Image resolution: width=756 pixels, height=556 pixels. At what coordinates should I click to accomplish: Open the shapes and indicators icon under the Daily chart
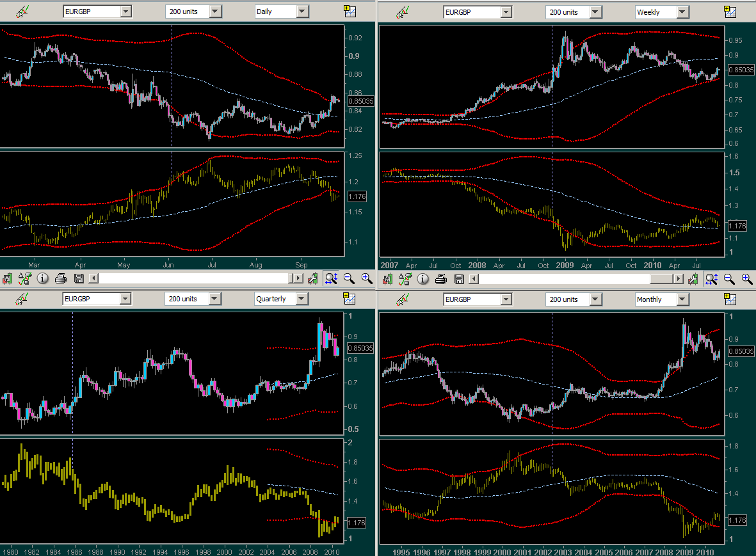(24, 278)
